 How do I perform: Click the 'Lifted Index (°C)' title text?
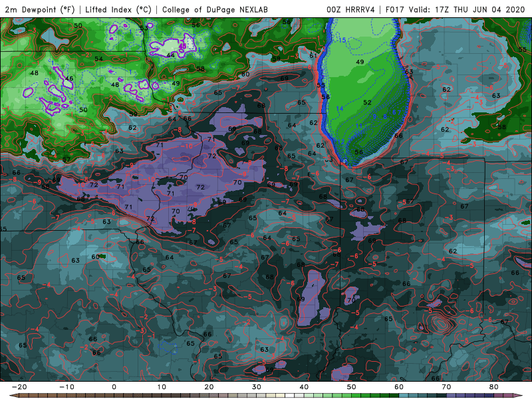coord(118,9)
